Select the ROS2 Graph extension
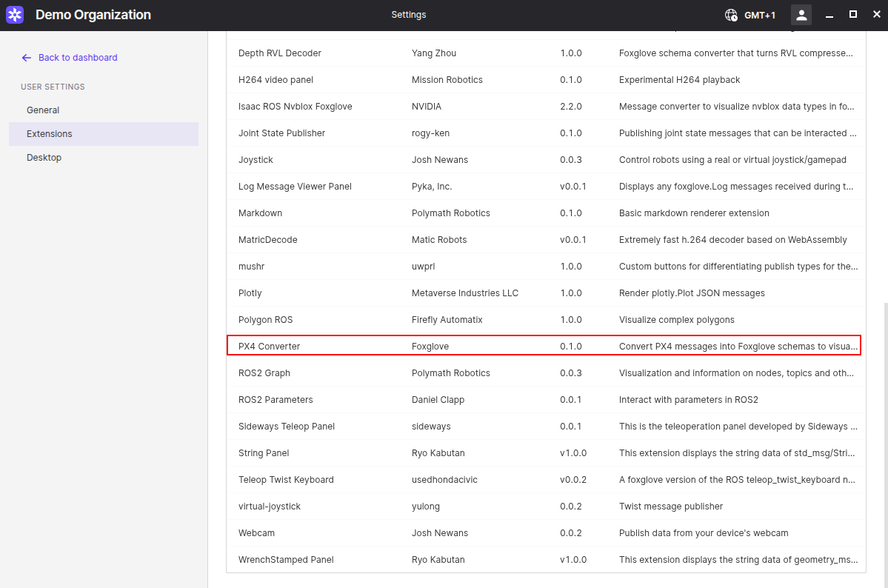Image resolution: width=888 pixels, height=588 pixels. [x=546, y=372]
